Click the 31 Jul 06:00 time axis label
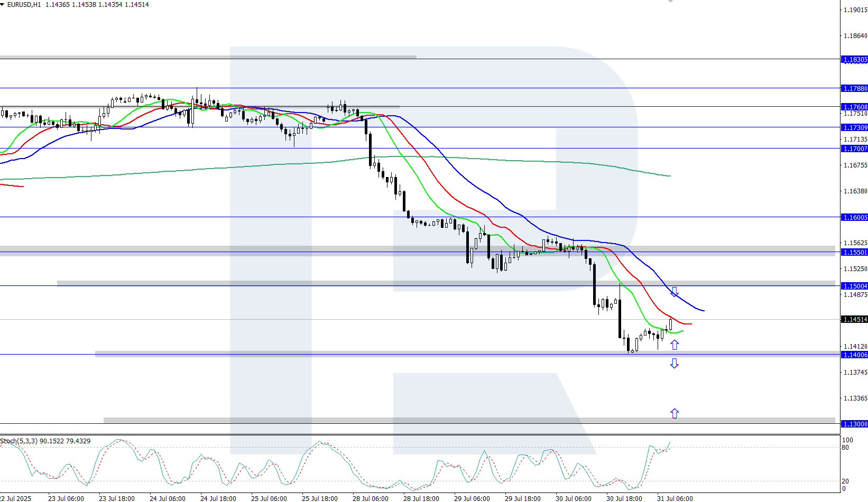The width and height of the screenshot is (868, 502). click(675, 498)
